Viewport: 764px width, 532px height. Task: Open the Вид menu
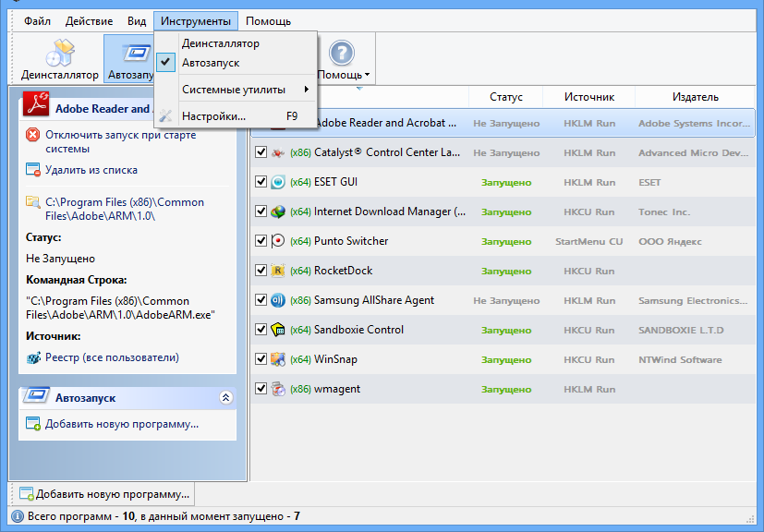coord(137,21)
